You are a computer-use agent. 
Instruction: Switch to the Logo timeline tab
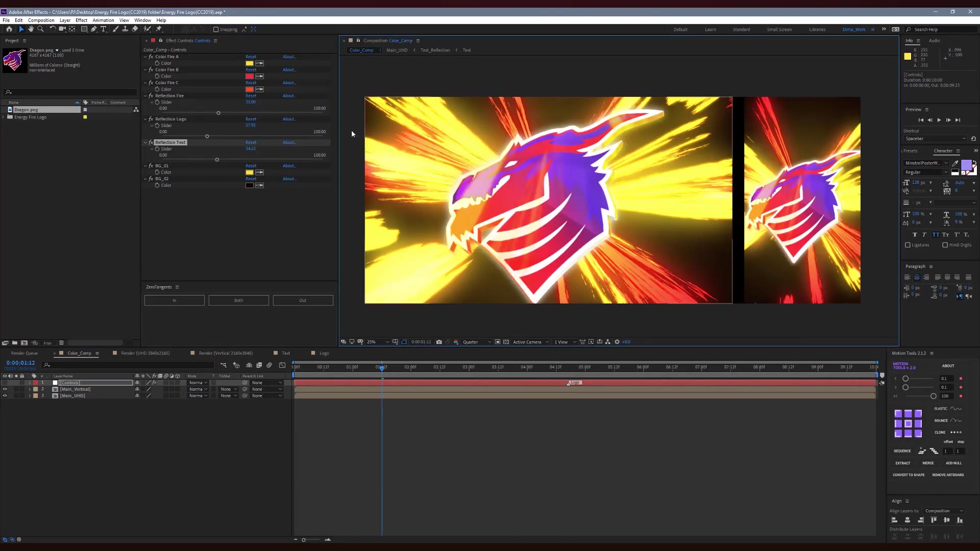coord(324,353)
